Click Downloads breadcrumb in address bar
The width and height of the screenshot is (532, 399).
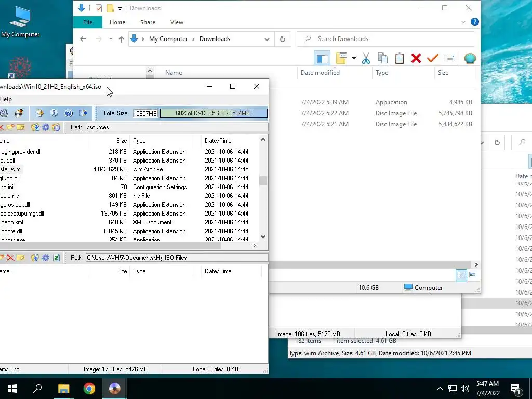point(215,39)
